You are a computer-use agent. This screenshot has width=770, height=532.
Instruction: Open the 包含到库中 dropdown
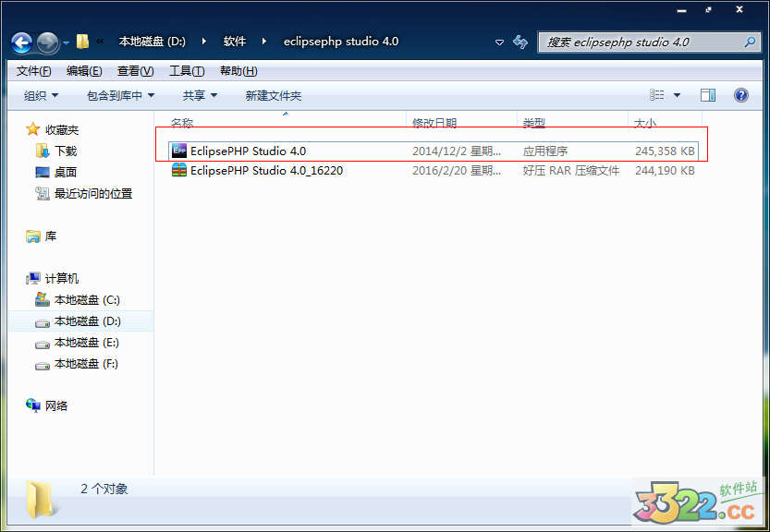tap(120, 96)
